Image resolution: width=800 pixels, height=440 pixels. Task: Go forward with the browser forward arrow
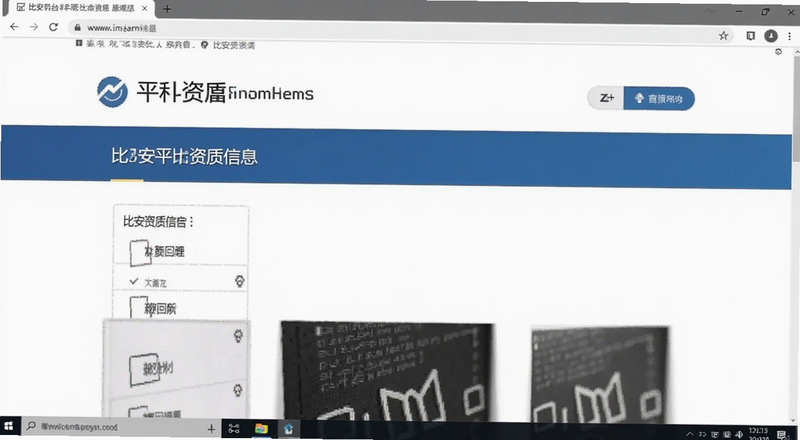pos(34,27)
